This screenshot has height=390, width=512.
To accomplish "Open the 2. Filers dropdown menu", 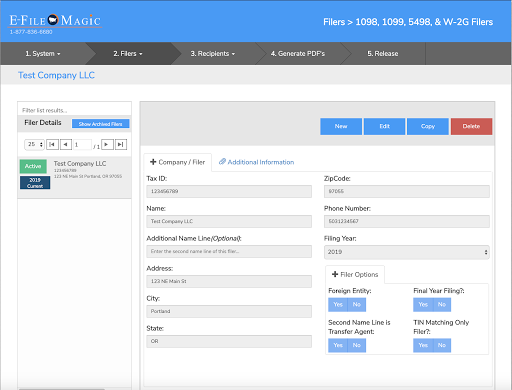I will 128,53.
